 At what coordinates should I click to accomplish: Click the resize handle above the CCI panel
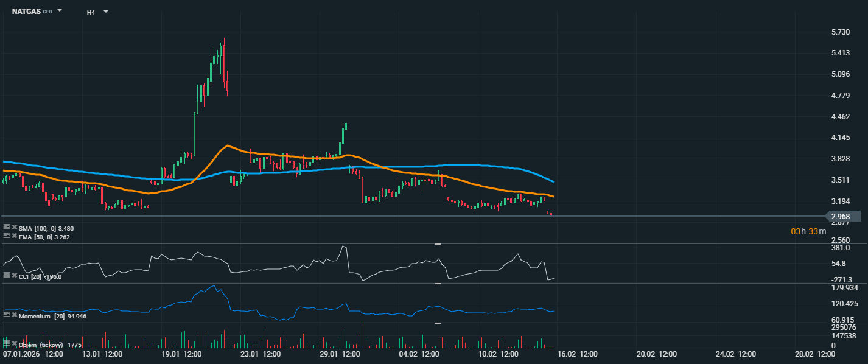click(437, 243)
